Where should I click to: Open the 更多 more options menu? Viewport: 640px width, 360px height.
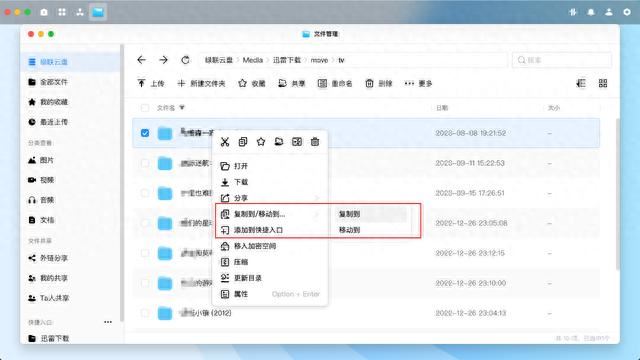click(x=418, y=84)
